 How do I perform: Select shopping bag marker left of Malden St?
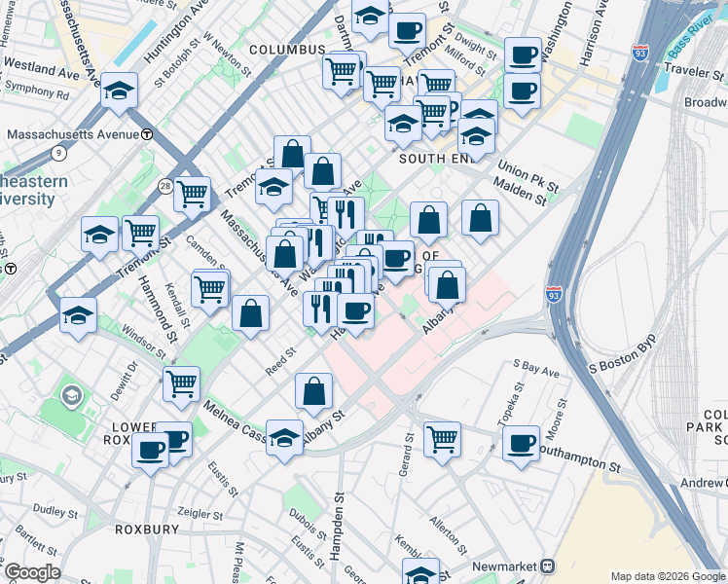[481, 219]
